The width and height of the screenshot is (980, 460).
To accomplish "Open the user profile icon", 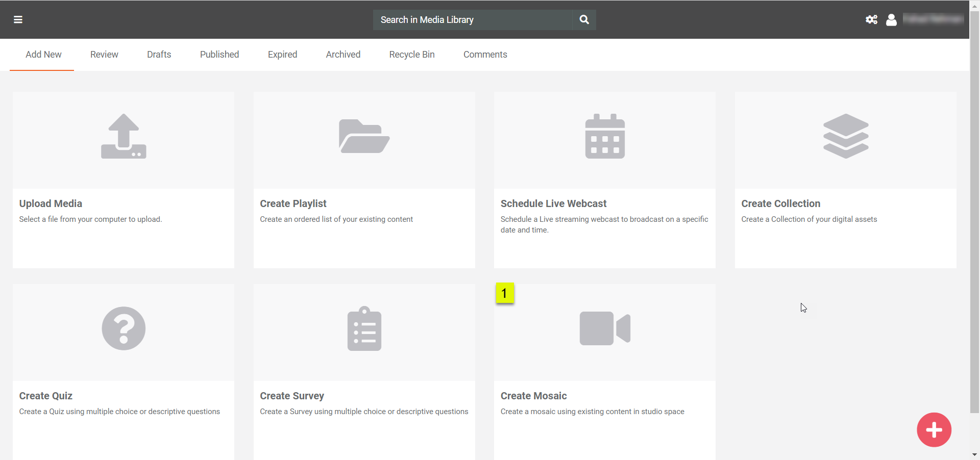I will [x=891, y=20].
